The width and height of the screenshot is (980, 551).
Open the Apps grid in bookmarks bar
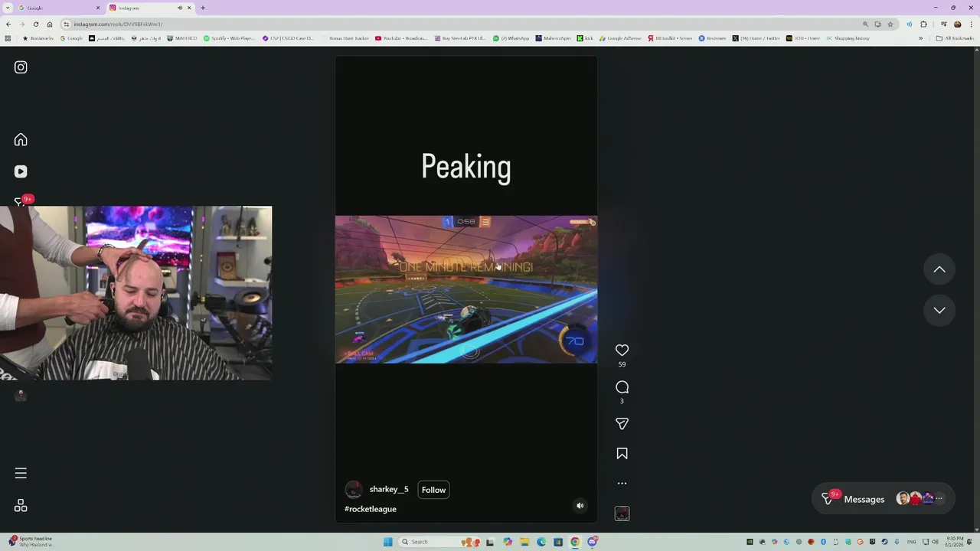tap(8, 38)
